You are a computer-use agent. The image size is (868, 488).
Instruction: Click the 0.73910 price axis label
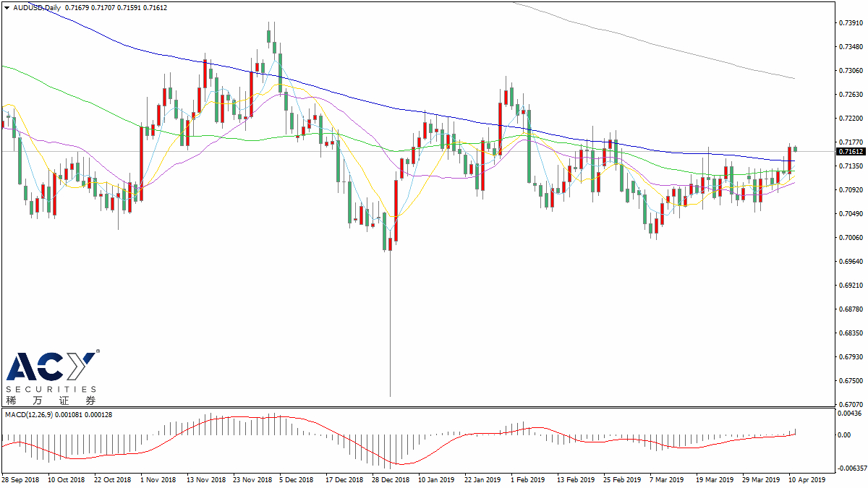[x=848, y=23]
